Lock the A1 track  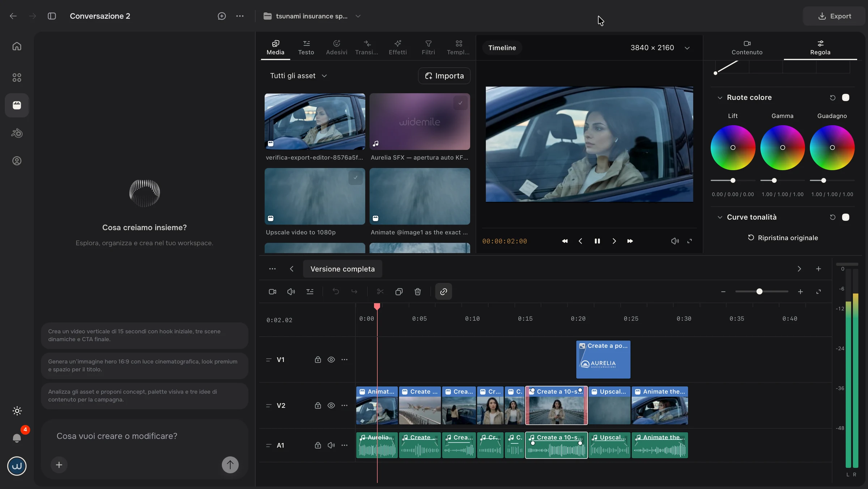coord(318,446)
